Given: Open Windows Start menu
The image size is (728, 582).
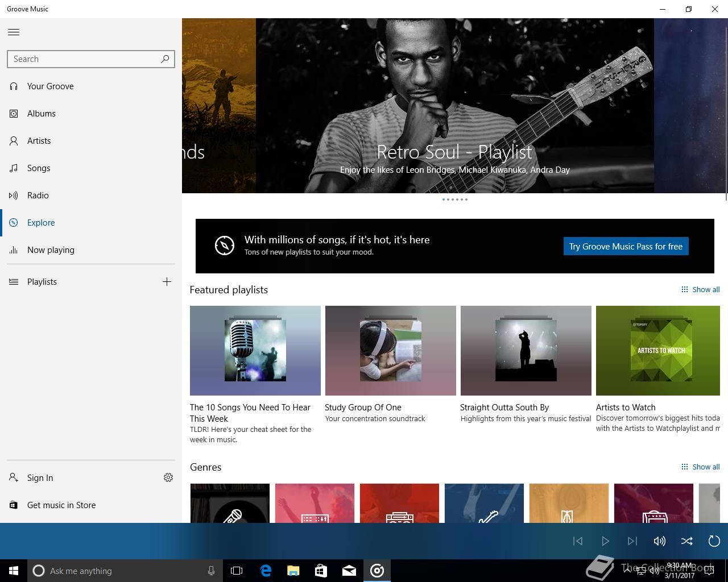Looking at the screenshot, I should [x=14, y=571].
